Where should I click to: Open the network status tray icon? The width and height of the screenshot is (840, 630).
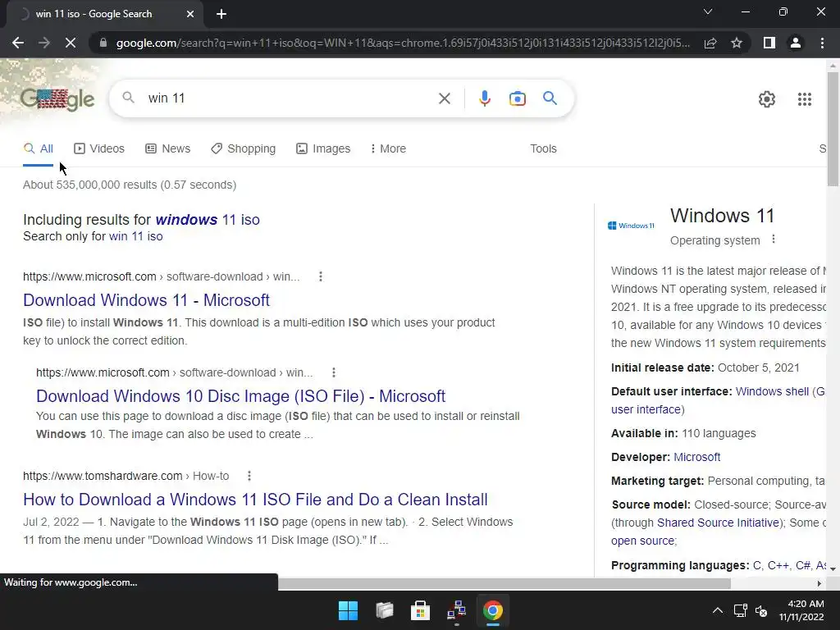pyautogui.click(x=741, y=610)
